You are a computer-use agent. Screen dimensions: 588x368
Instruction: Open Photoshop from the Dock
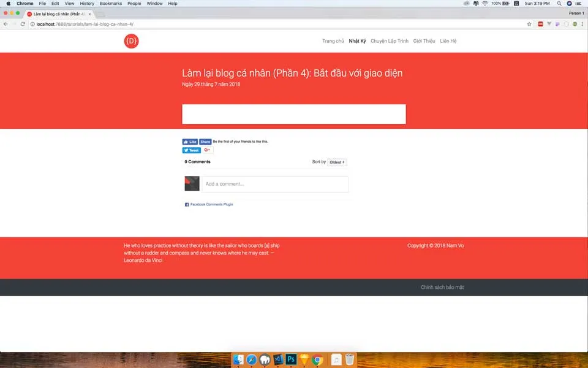click(291, 359)
